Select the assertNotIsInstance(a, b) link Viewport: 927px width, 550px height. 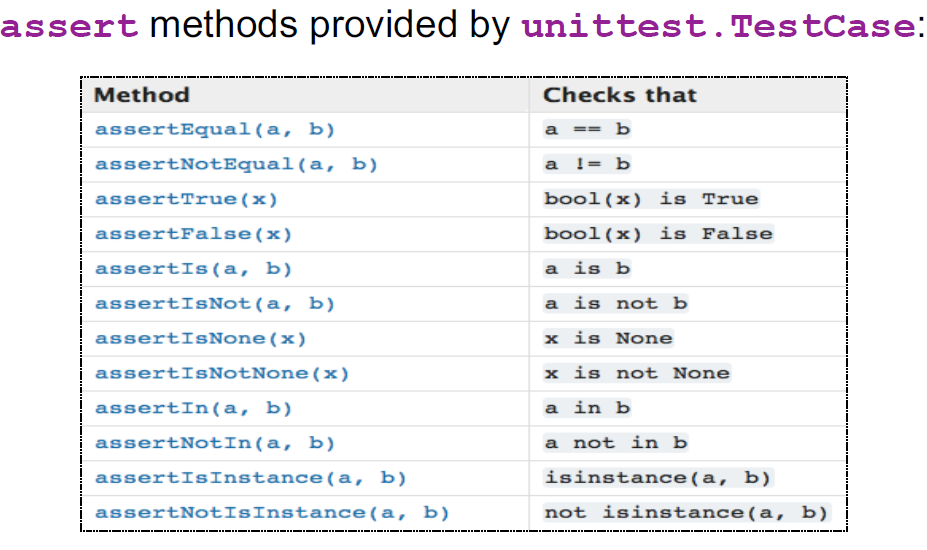[272, 513]
